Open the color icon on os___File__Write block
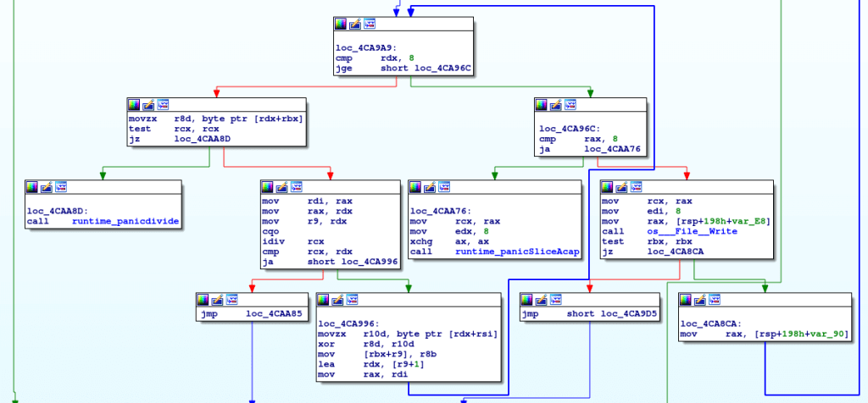Image resolution: width=868 pixels, height=403 pixels. point(608,186)
